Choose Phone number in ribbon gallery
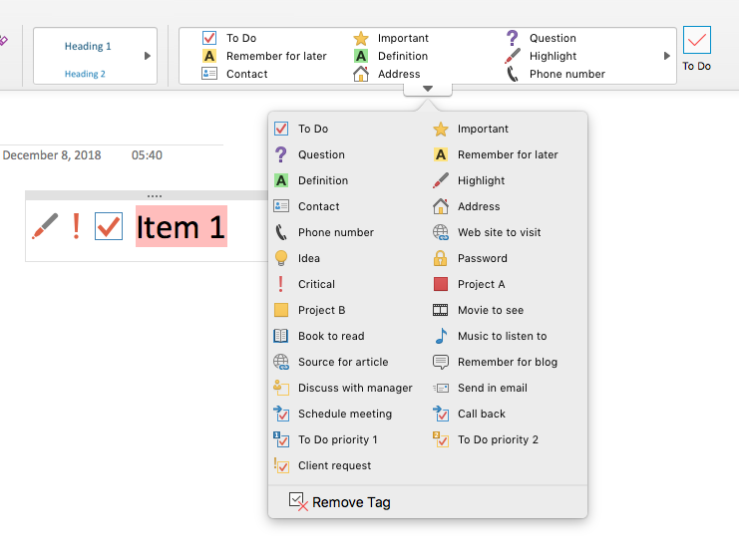The width and height of the screenshot is (739, 560). pyautogui.click(x=555, y=74)
